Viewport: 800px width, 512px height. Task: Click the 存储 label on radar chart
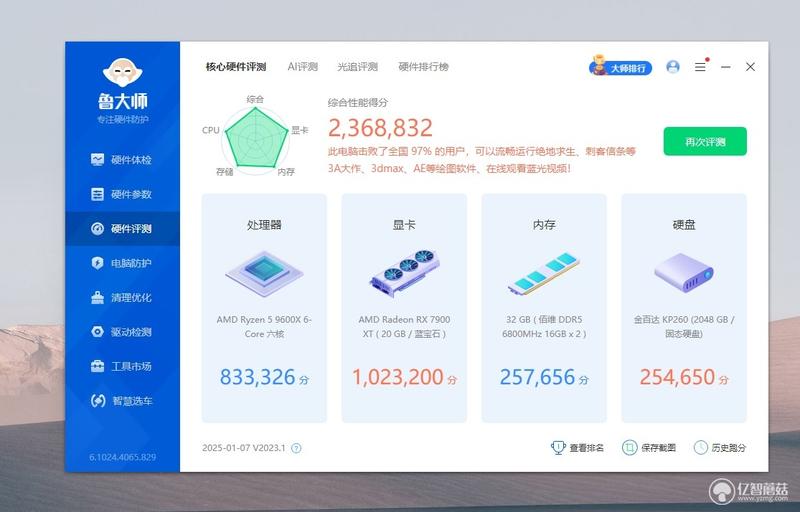pyautogui.click(x=225, y=172)
